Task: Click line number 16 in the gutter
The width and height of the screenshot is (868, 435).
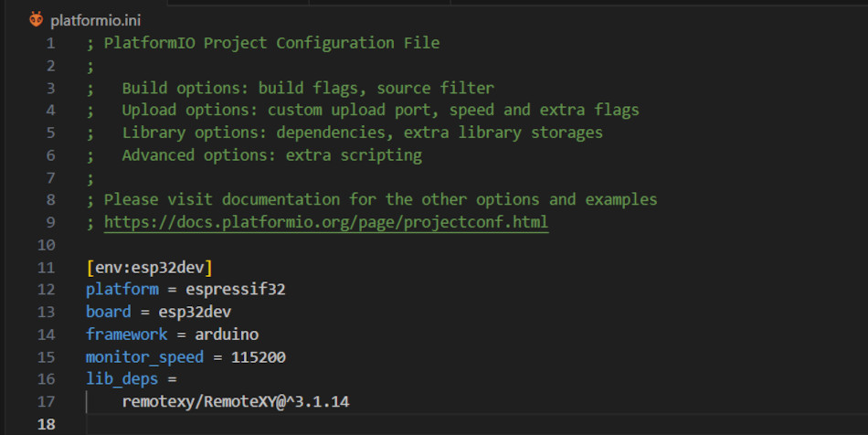Action: (47, 379)
